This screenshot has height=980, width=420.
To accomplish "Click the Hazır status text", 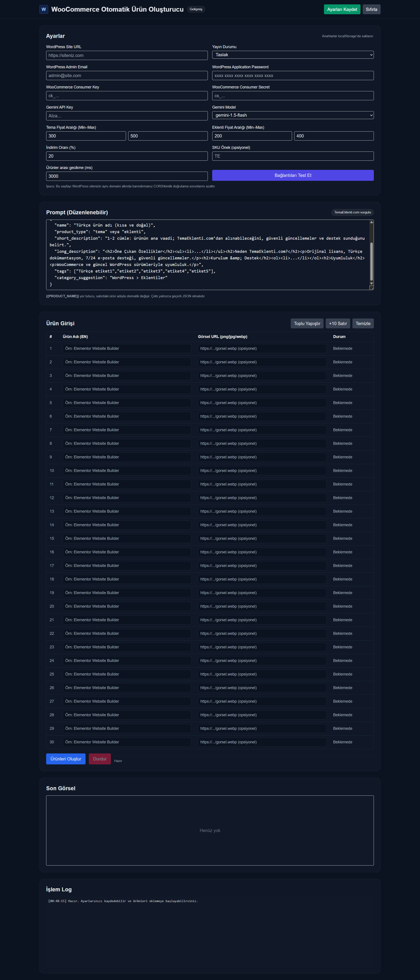I will [118, 761].
